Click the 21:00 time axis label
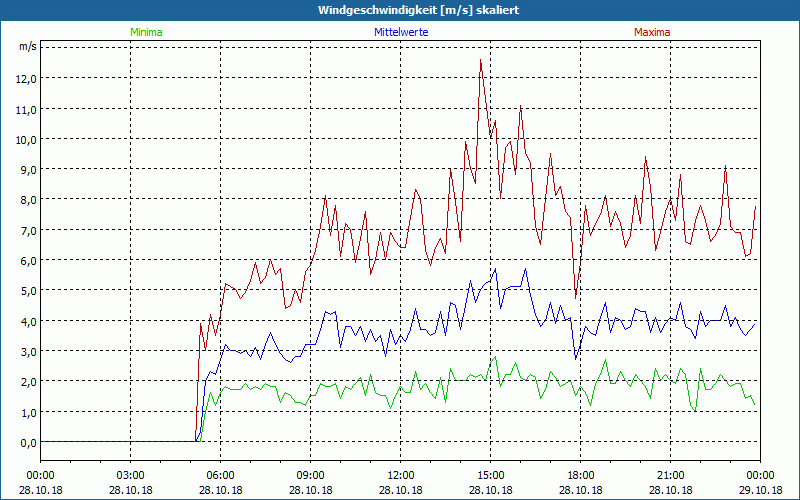The width and height of the screenshot is (800, 500). click(670, 476)
